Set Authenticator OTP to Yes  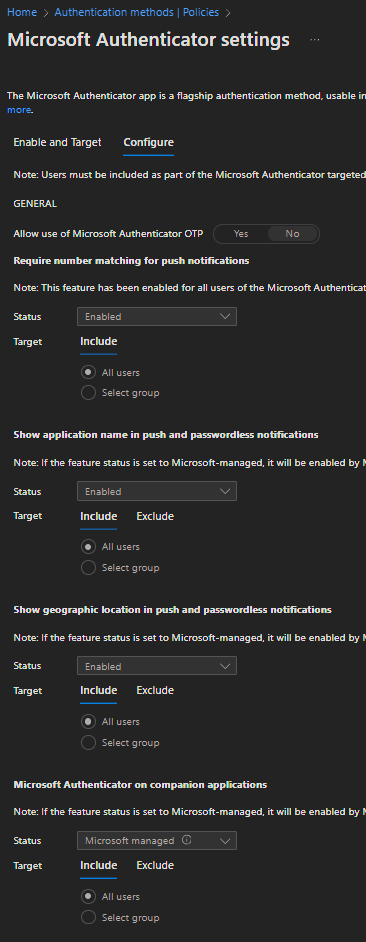[x=241, y=234]
